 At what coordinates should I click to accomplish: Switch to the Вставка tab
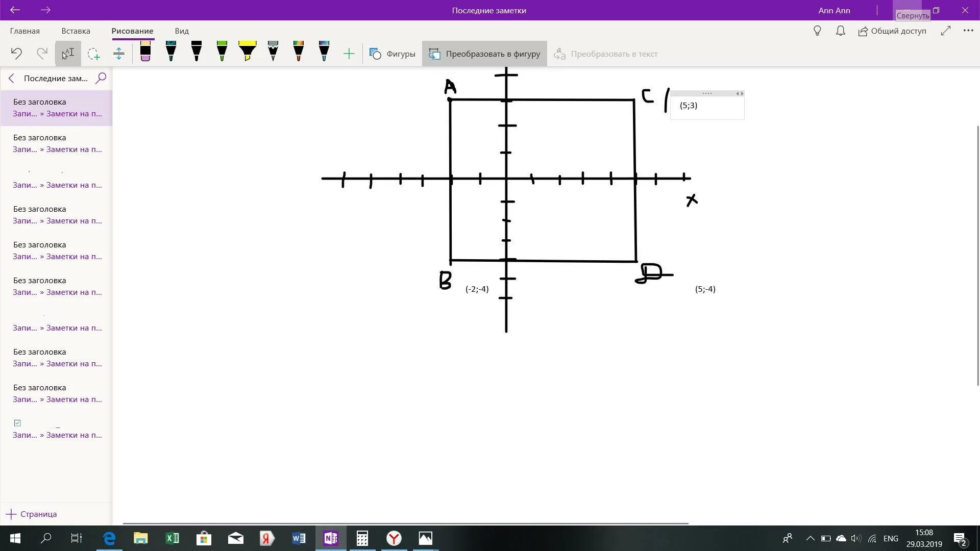[x=76, y=31]
